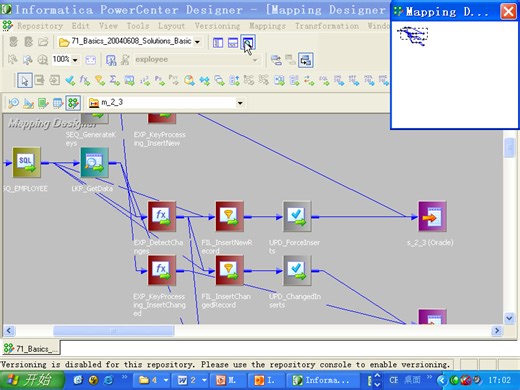Open the employee search field dropdown
This screenshot has height=390, width=520.
click(x=255, y=60)
